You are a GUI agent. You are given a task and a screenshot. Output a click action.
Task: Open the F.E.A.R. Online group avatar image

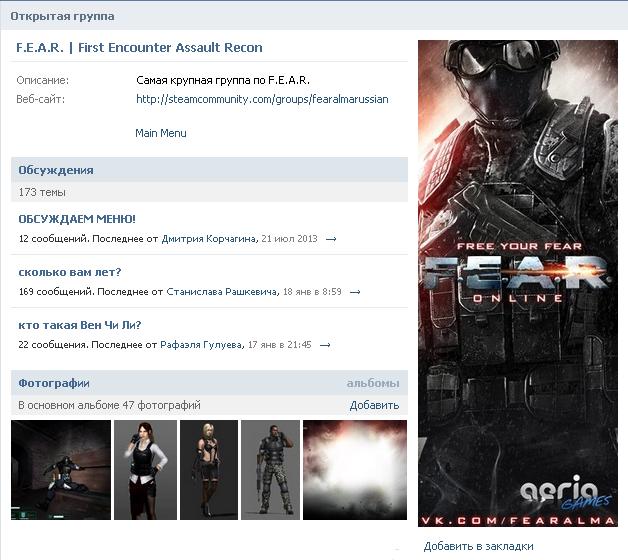pyautogui.click(x=518, y=283)
